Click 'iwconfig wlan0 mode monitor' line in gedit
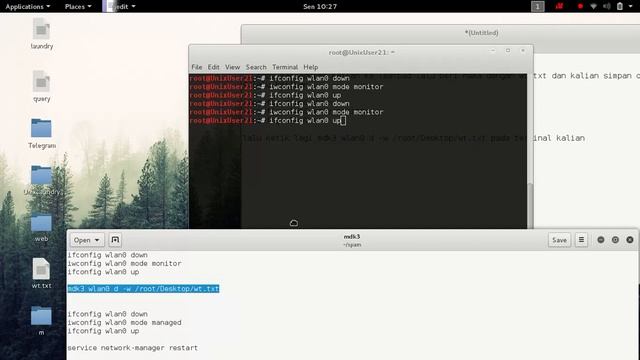The height and width of the screenshot is (360, 640). (124, 264)
